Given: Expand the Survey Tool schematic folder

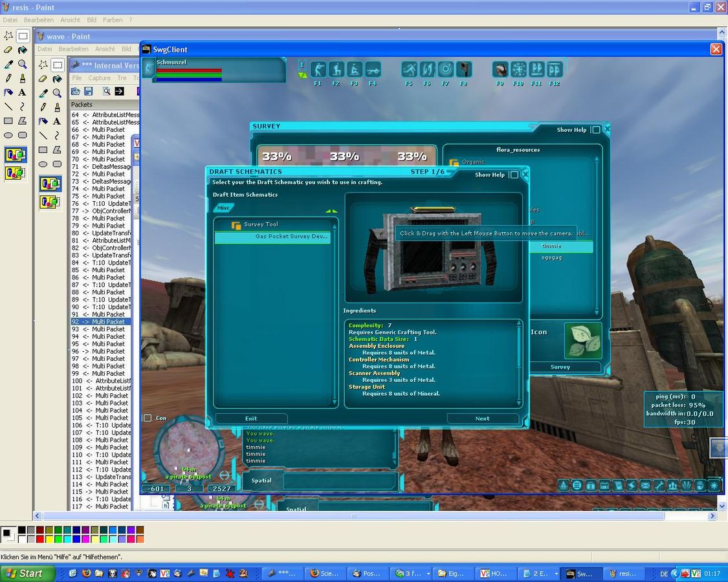Looking at the screenshot, I should [x=236, y=225].
